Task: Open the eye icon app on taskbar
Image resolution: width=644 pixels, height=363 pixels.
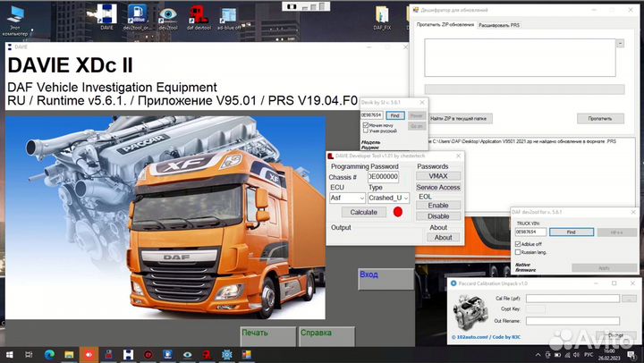Action: 187,354
